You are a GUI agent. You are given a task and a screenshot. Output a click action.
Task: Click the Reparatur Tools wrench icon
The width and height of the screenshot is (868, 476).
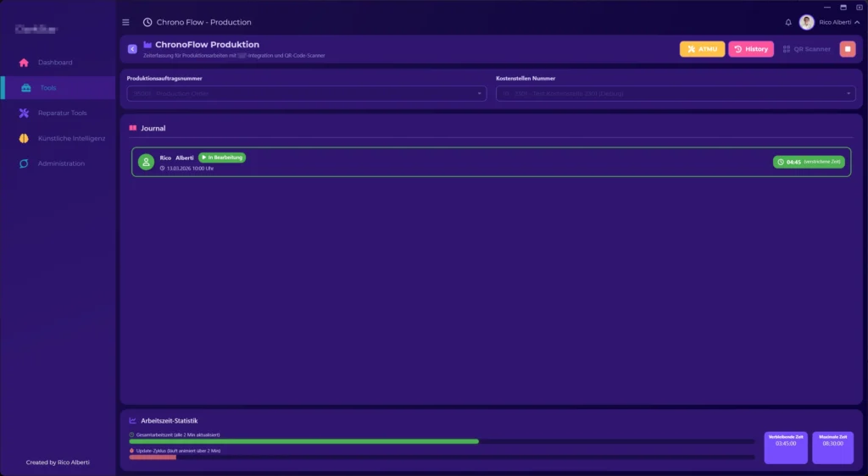24,113
